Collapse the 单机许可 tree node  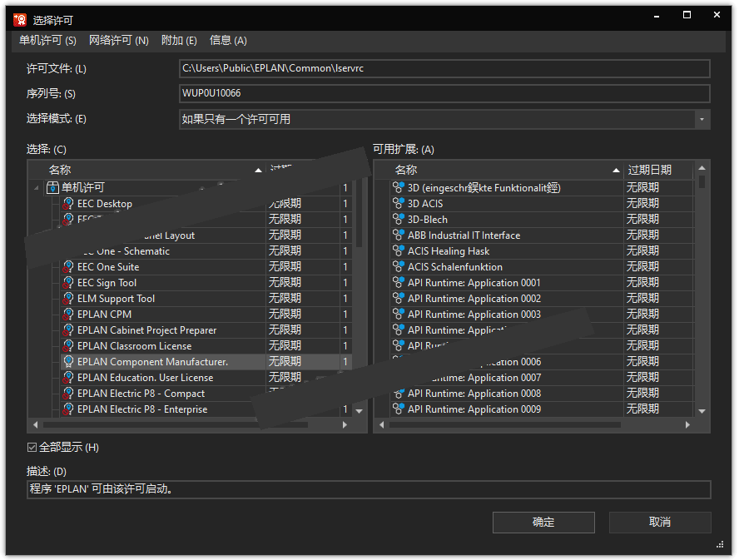(x=37, y=187)
